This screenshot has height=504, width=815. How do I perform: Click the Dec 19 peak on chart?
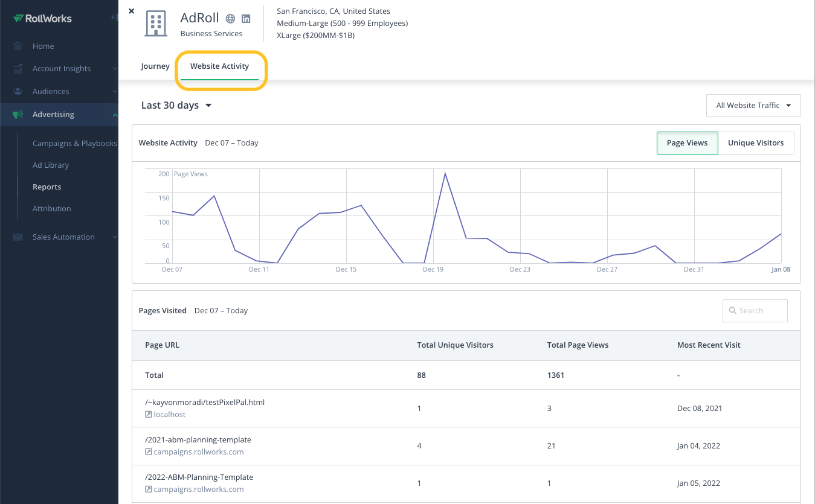point(445,174)
